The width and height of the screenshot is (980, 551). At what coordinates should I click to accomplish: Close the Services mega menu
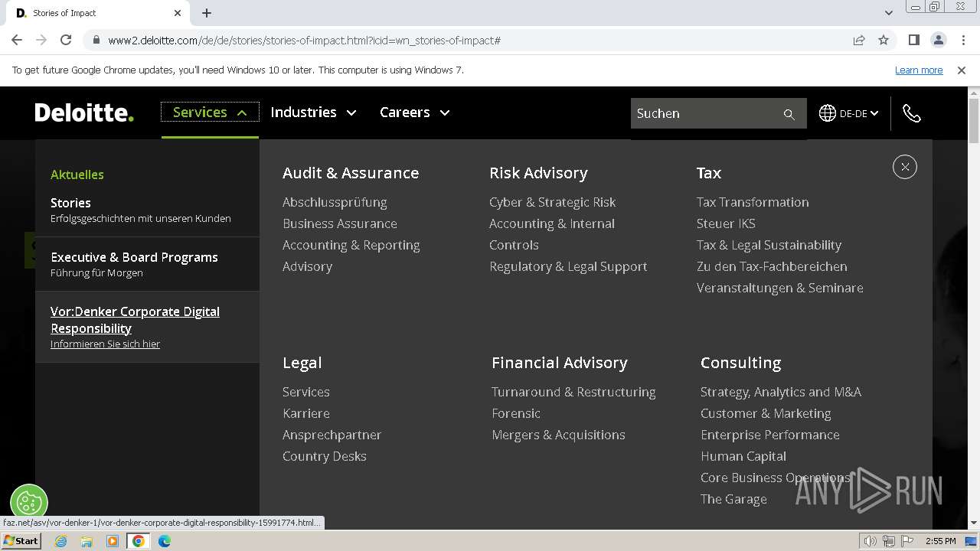pyautogui.click(x=904, y=167)
